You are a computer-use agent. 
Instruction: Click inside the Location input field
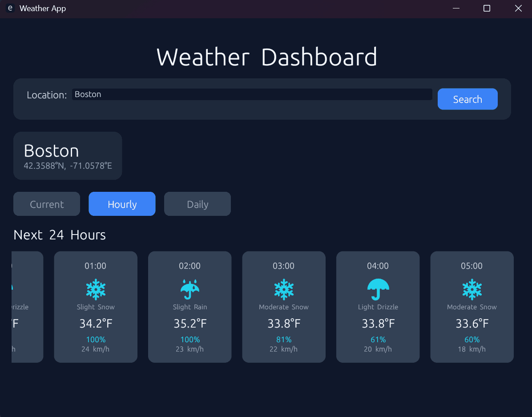click(252, 94)
